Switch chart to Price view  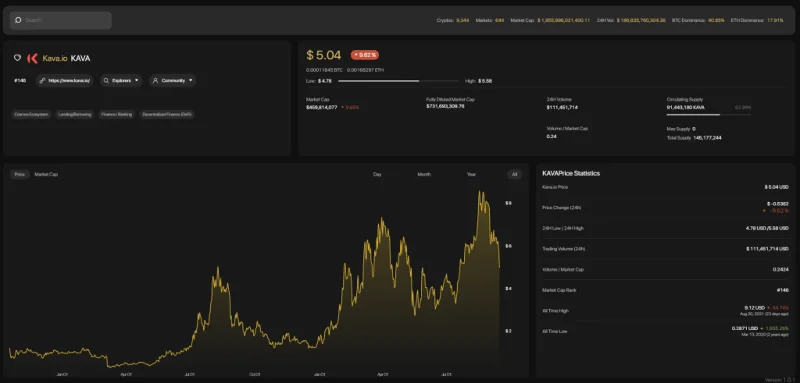(19, 174)
